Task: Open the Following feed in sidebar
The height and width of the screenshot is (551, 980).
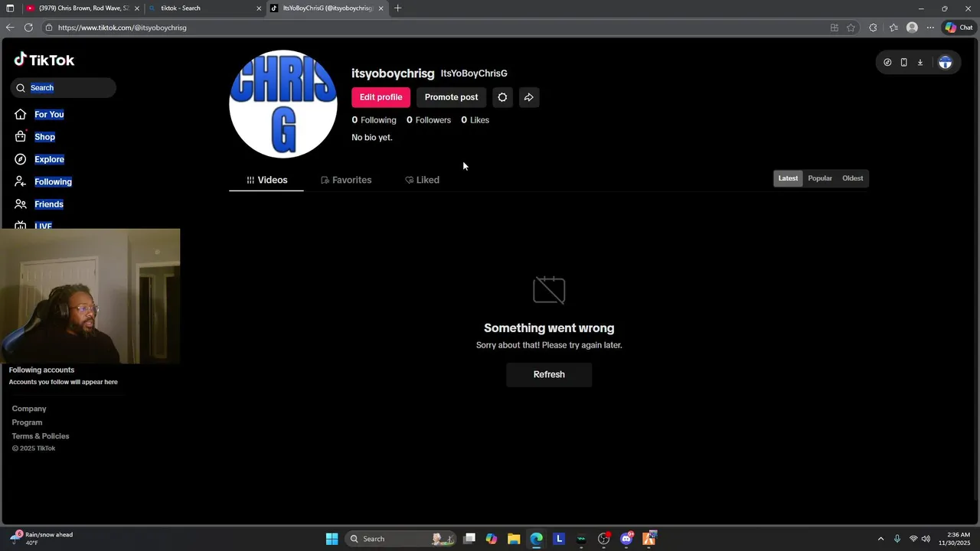Action: click(x=53, y=181)
